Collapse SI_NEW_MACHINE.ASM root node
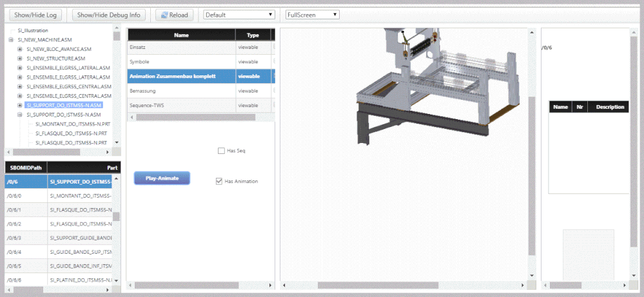Image resolution: width=644 pixels, height=297 pixels. point(11,40)
